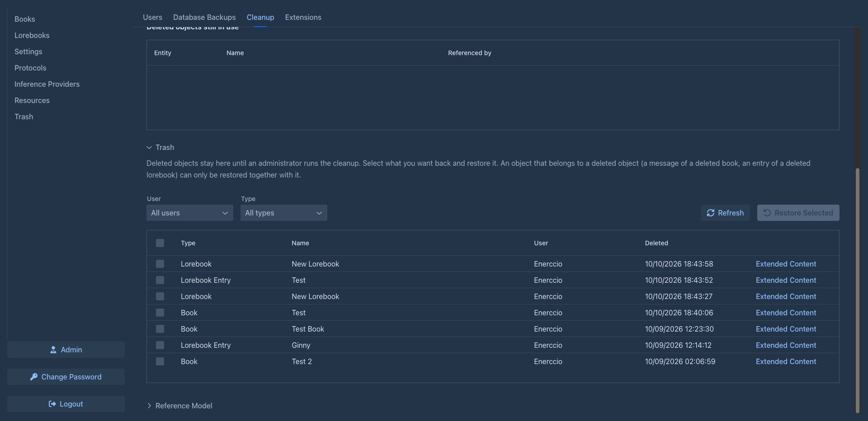Viewport: 868px width, 421px height.
Task: Check the Book Test row
Action: point(160,313)
